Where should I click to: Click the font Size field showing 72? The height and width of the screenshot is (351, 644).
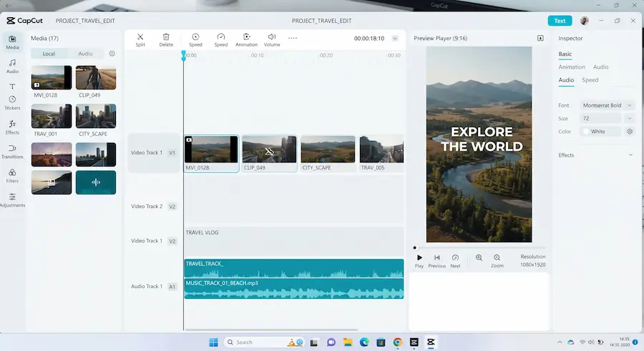(600, 118)
